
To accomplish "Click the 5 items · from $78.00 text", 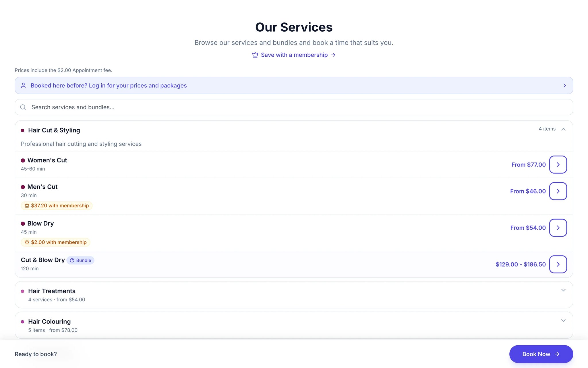I will tap(53, 330).
